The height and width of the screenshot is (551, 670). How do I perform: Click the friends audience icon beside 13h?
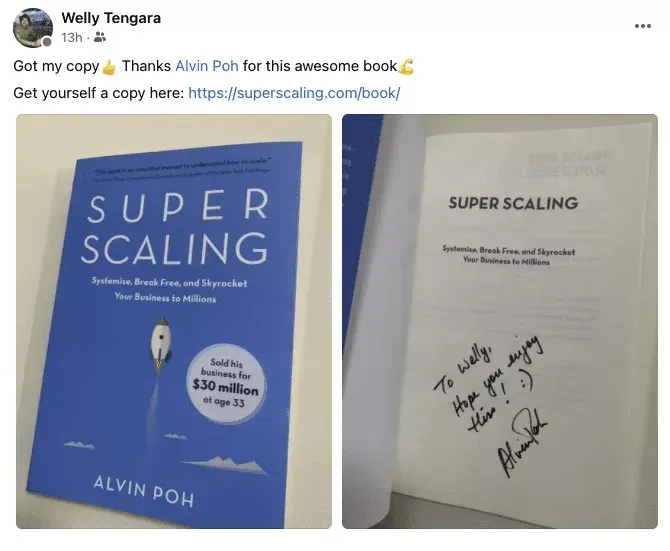100,38
